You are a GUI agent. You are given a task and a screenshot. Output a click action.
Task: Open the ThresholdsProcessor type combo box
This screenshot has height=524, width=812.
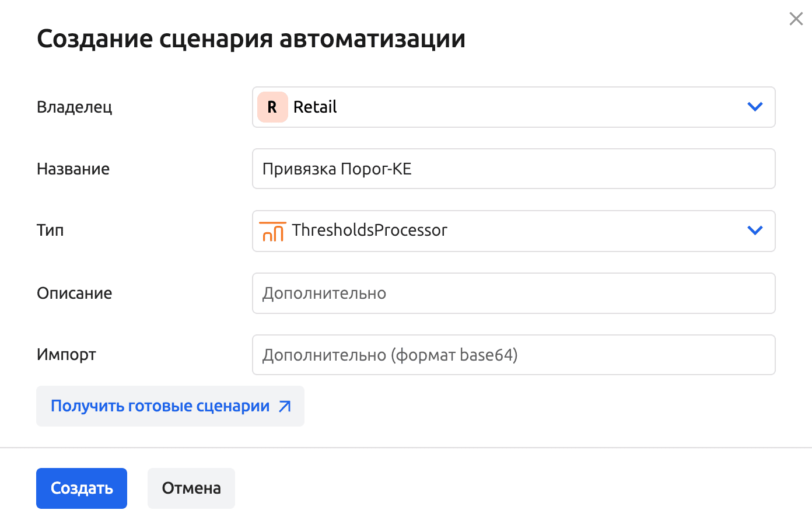513,231
